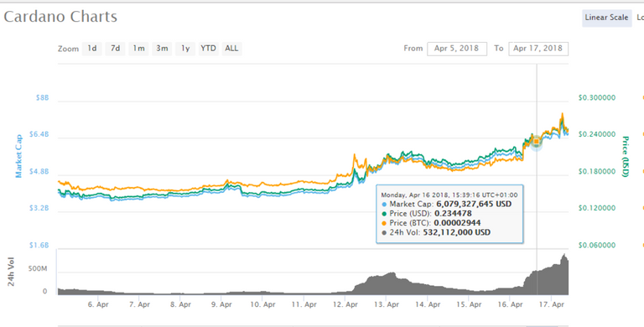
Task: Select the Market Cap entry in tooltip
Action: [x=446, y=204]
